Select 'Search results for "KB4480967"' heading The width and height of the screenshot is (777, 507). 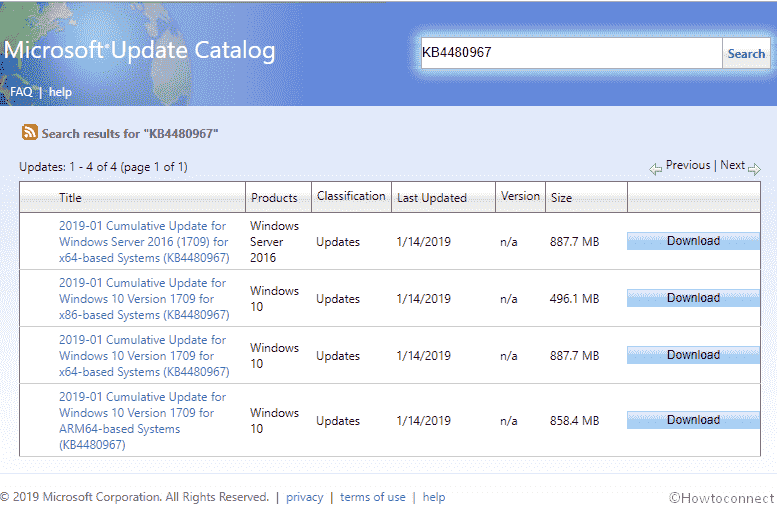point(130,134)
